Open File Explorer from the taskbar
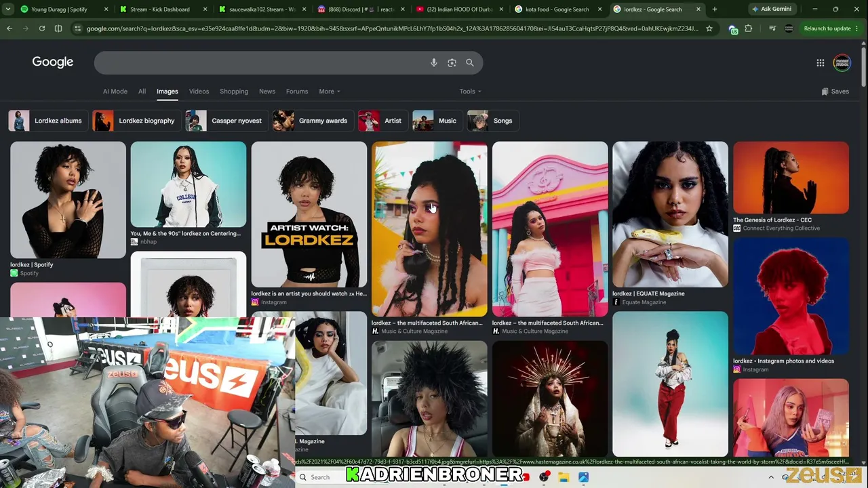The image size is (868, 488). [564, 477]
